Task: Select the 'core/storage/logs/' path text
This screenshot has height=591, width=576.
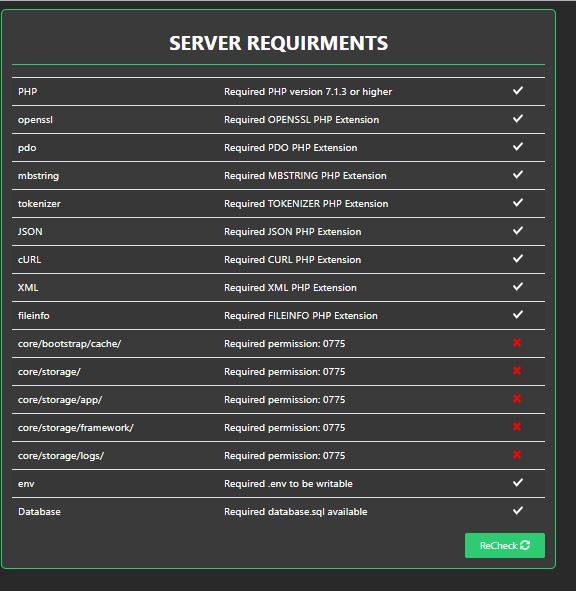Action: coord(61,456)
